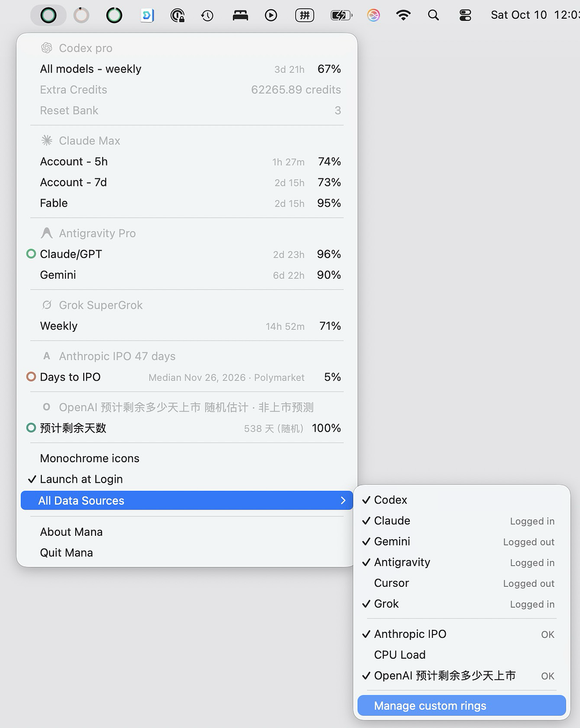The image size is (580, 728).
Task: Enable Cursor data source
Action: [461, 583]
